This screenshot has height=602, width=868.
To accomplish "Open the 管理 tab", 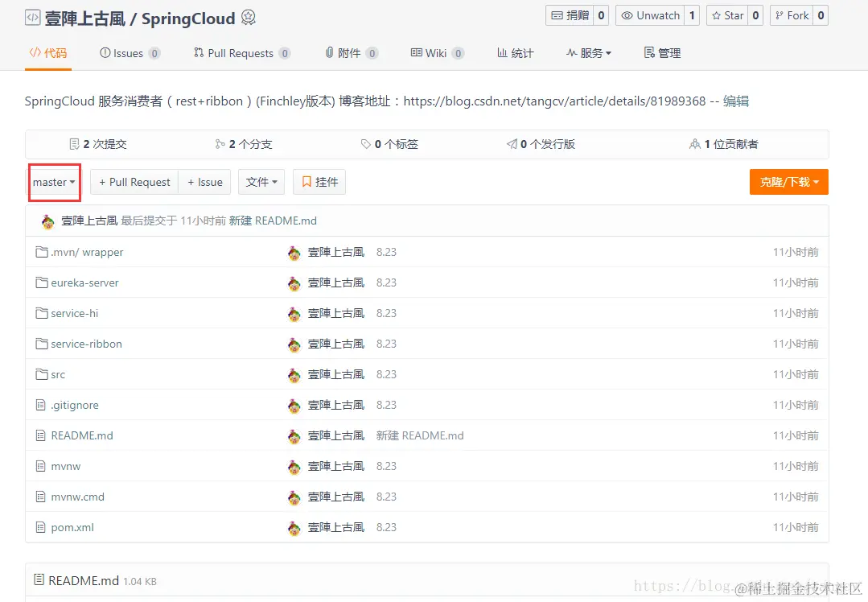I will pyautogui.click(x=663, y=53).
